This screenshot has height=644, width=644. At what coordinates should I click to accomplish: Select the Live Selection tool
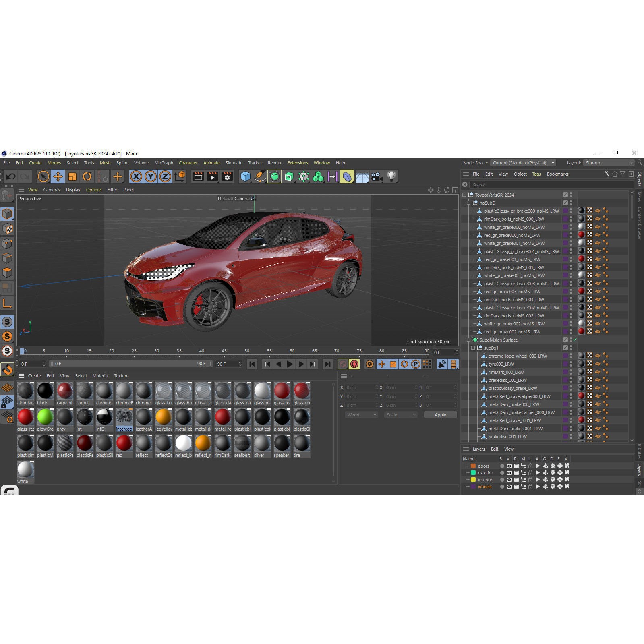(x=43, y=176)
